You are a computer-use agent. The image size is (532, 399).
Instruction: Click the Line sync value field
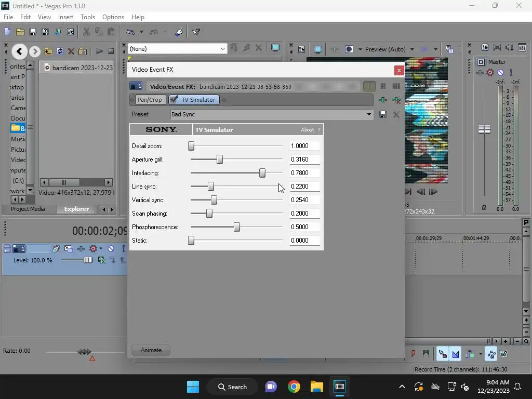[304, 187]
